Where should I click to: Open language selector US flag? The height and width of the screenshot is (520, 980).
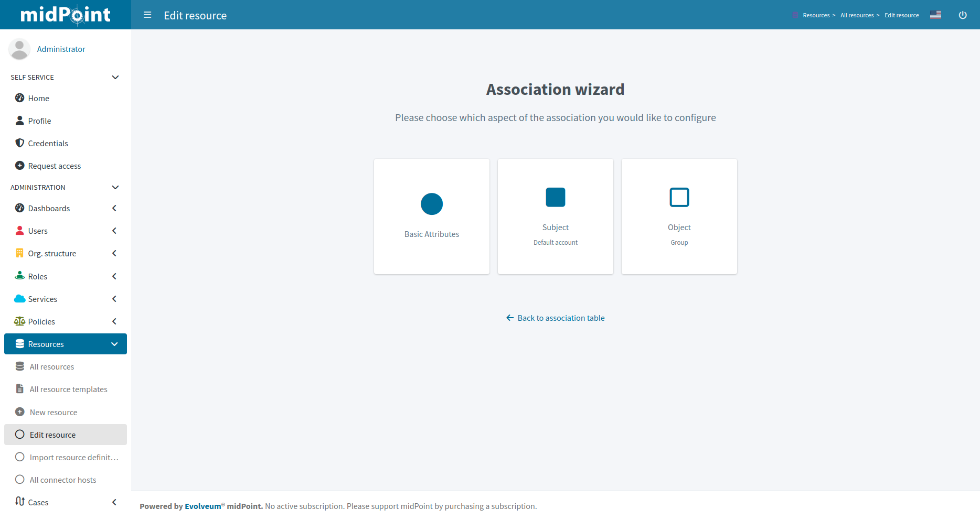pyautogui.click(x=935, y=15)
